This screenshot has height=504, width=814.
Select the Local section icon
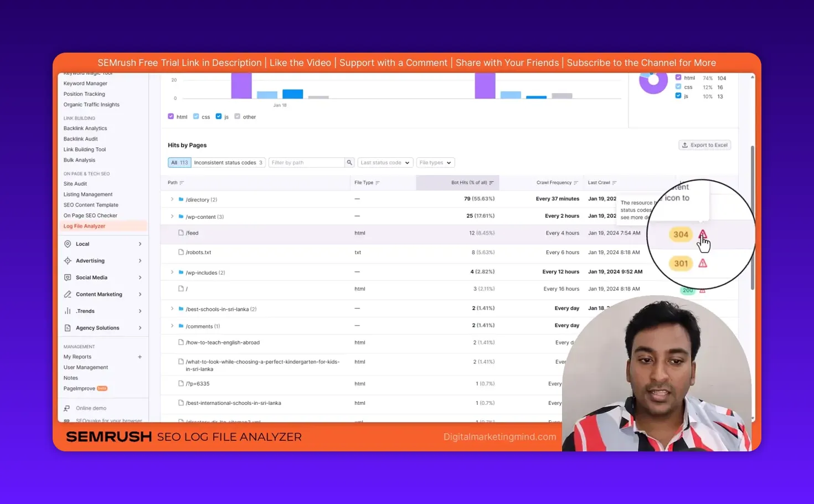click(68, 244)
